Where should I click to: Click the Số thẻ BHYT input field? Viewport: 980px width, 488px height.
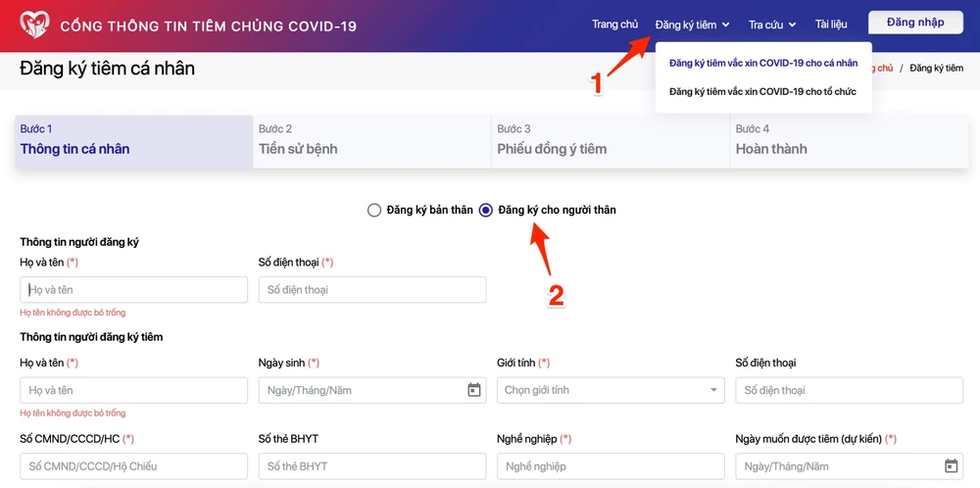(x=371, y=466)
